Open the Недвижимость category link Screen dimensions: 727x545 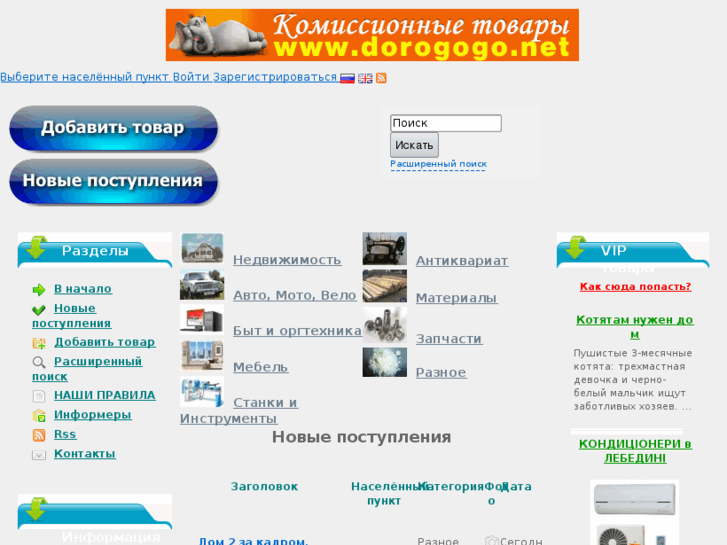[x=287, y=260]
